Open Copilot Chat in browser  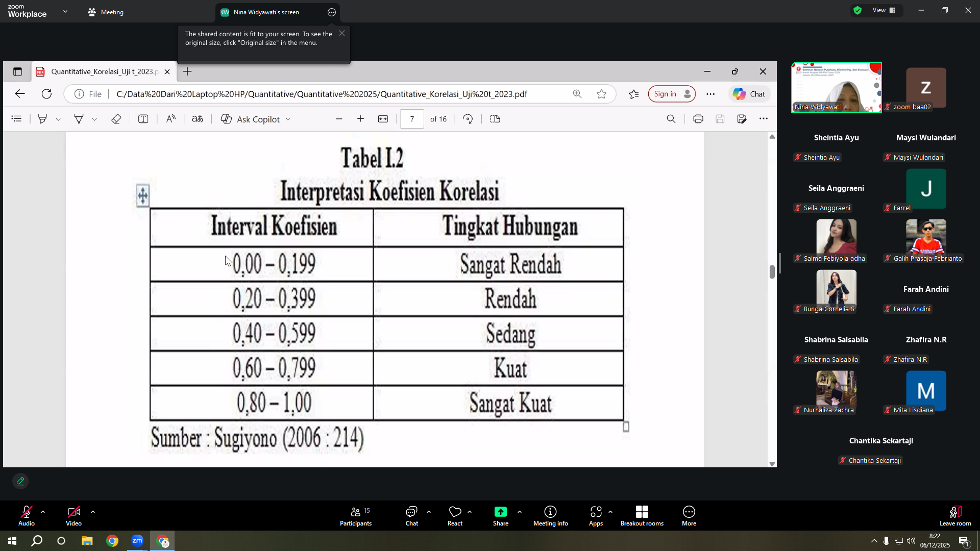[x=749, y=94]
